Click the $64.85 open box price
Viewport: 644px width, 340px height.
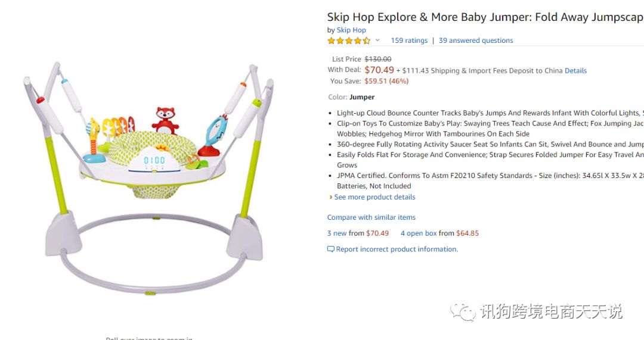(467, 233)
